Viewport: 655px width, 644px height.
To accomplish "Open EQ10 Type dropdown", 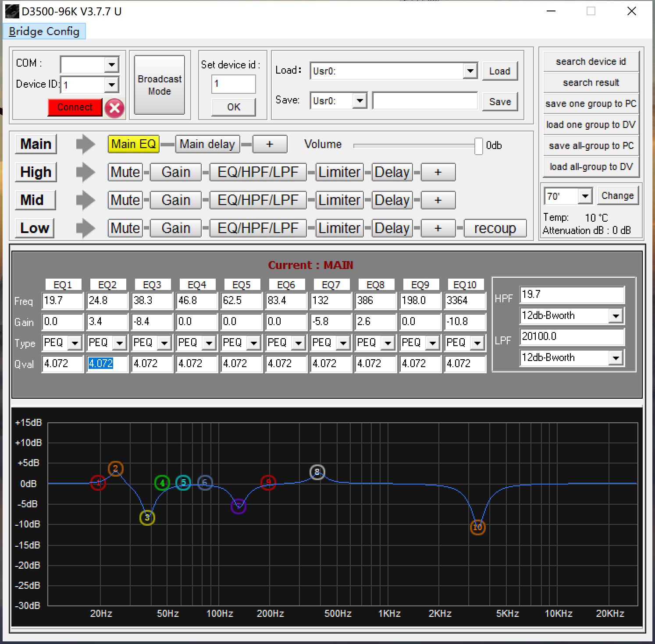I will click(477, 343).
